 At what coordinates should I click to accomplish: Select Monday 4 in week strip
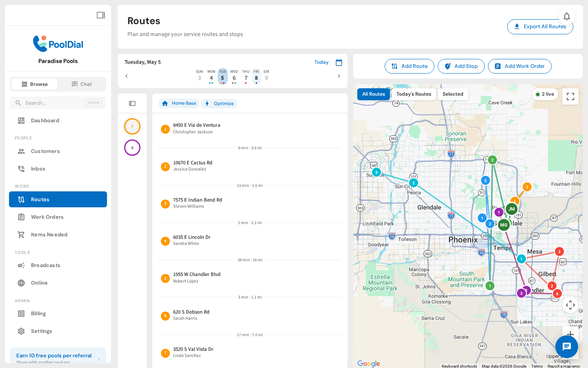211,76
